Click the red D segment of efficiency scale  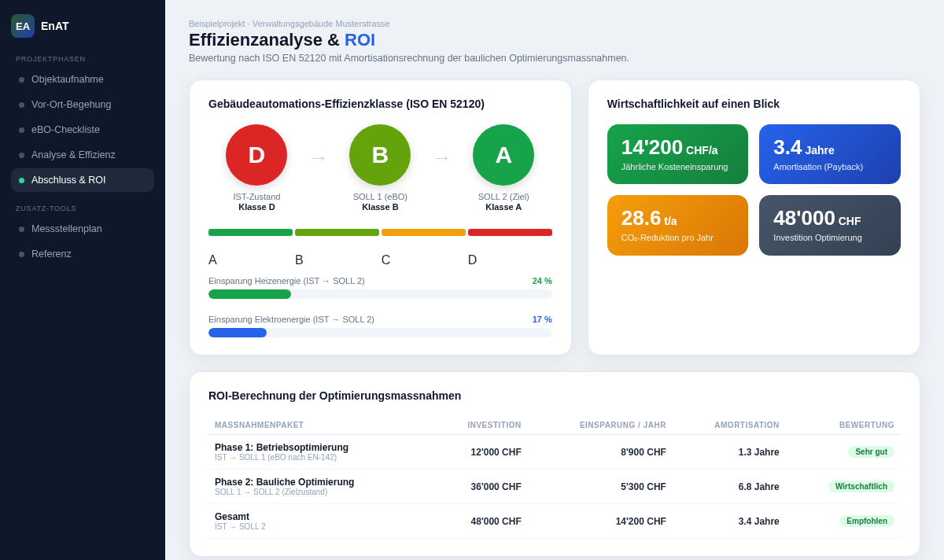tap(510, 233)
